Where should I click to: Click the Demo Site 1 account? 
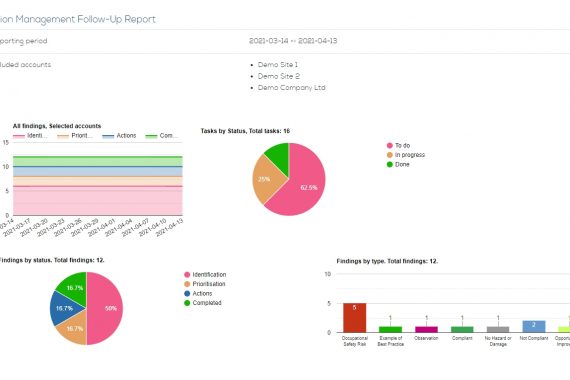(278, 65)
